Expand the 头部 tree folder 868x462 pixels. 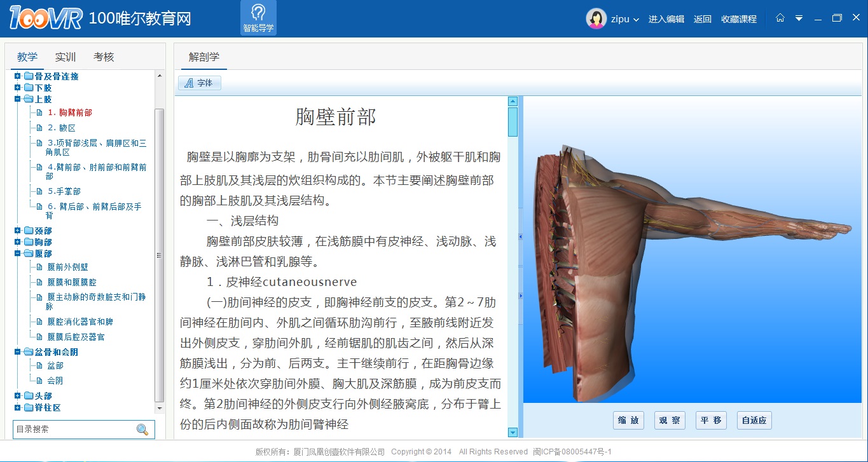(x=18, y=396)
